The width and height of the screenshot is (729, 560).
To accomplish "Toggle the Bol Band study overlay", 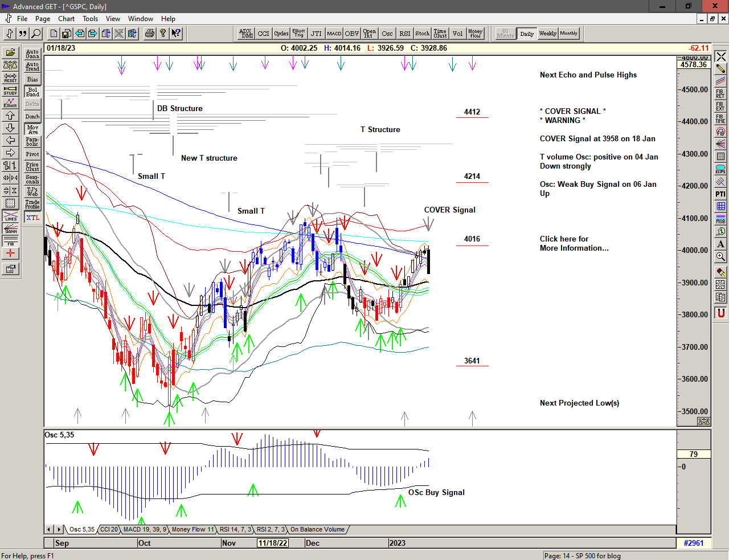I will pyautogui.click(x=32, y=92).
